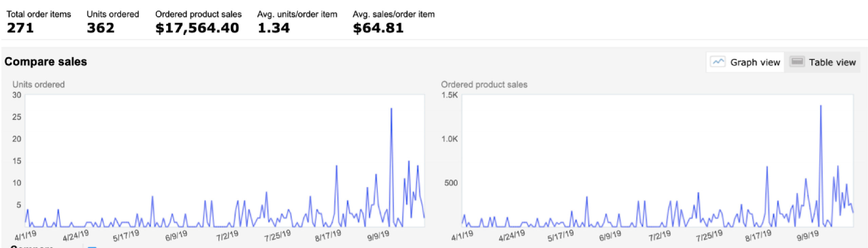Select the Ordered product sales amount $17,564.40
The image size is (868, 248).
coord(197,28)
